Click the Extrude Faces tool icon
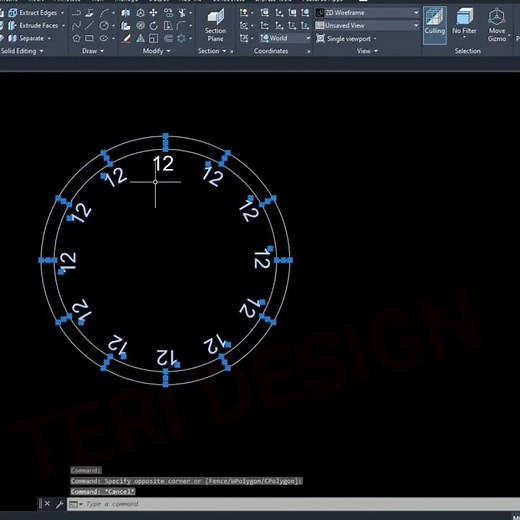 pyautogui.click(x=13, y=25)
